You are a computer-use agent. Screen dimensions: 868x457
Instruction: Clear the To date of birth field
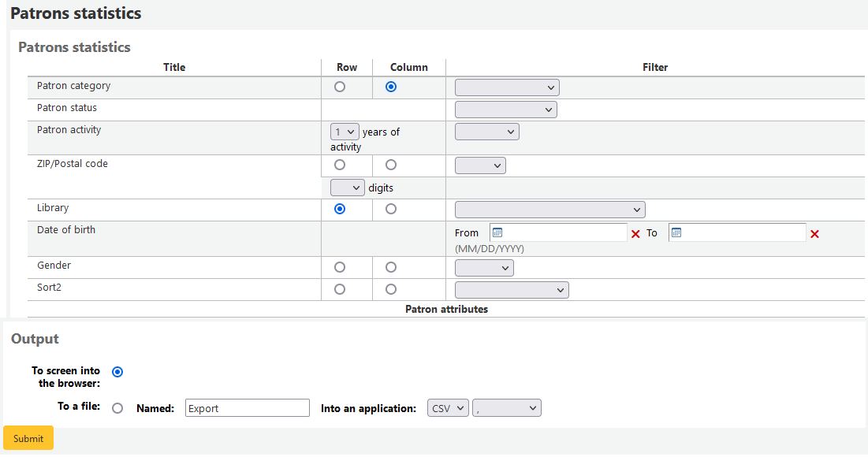(814, 233)
